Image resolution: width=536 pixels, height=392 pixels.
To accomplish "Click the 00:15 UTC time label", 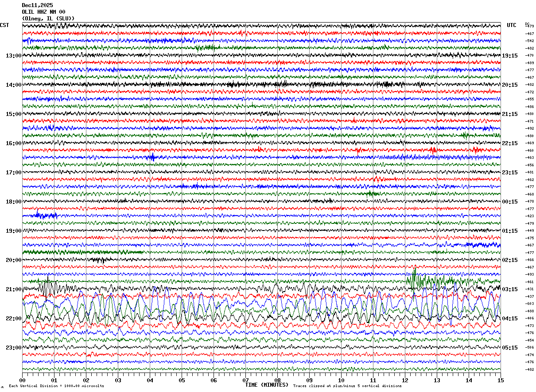I will click(x=509, y=202).
